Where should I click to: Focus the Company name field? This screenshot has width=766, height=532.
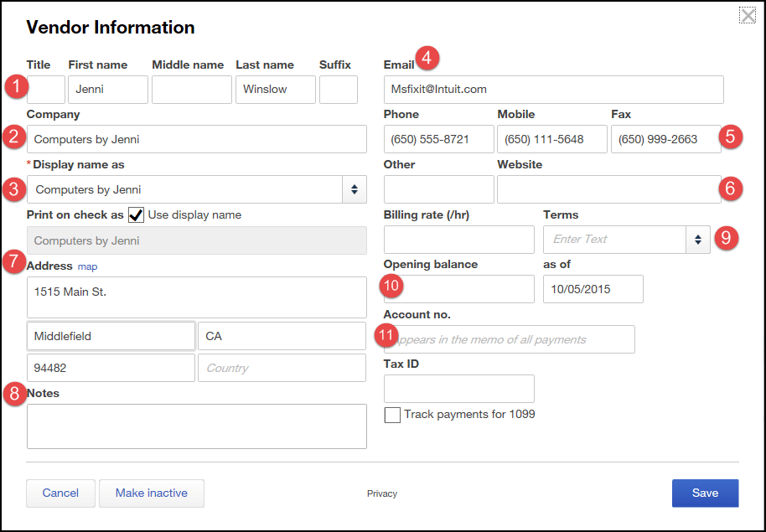[x=196, y=139]
